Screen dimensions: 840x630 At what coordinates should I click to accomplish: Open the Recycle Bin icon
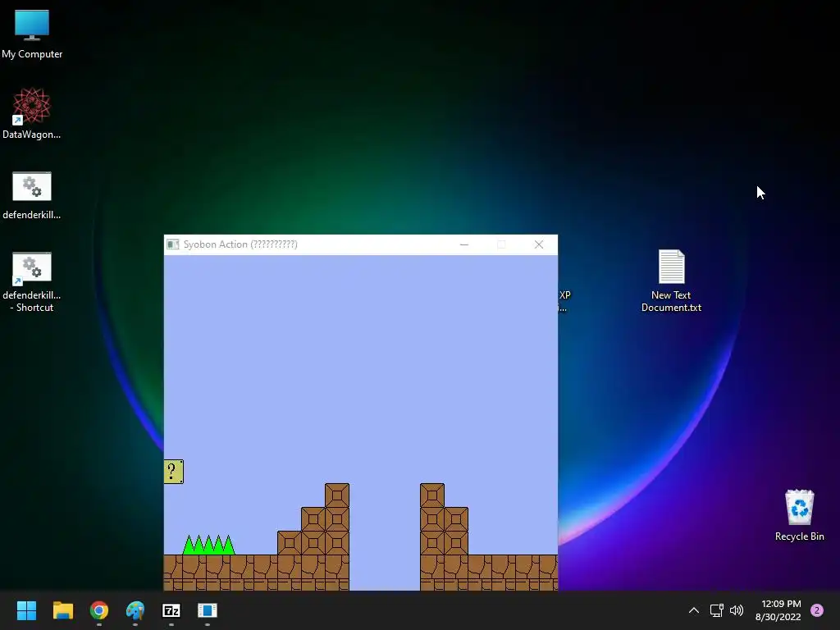799,515
